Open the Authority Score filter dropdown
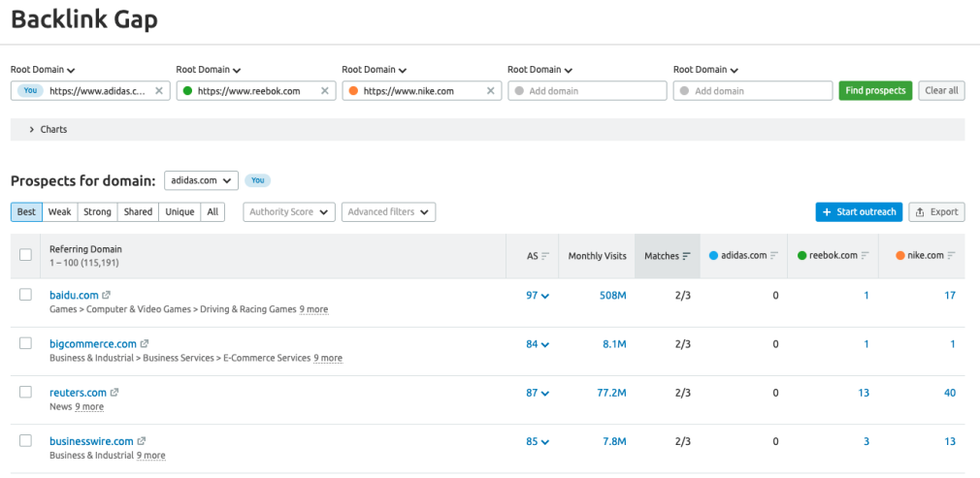Viewport: 980px width, 478px height. [x=289, y=211]
